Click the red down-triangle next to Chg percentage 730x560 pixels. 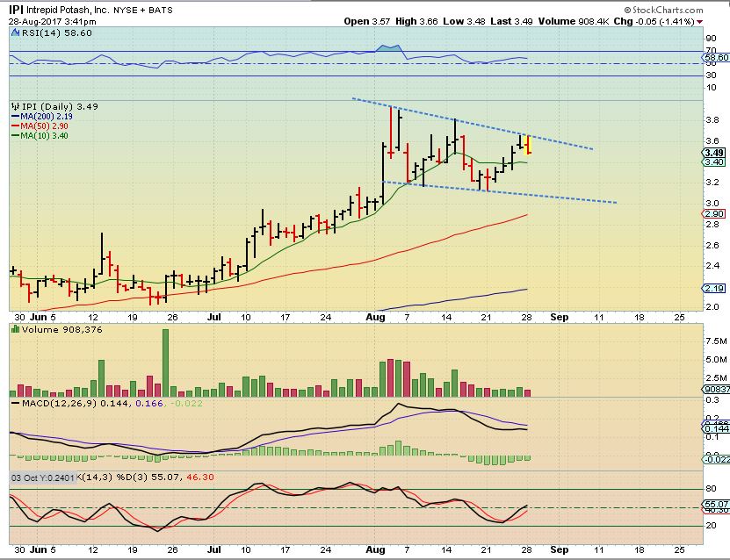[700, 22]
